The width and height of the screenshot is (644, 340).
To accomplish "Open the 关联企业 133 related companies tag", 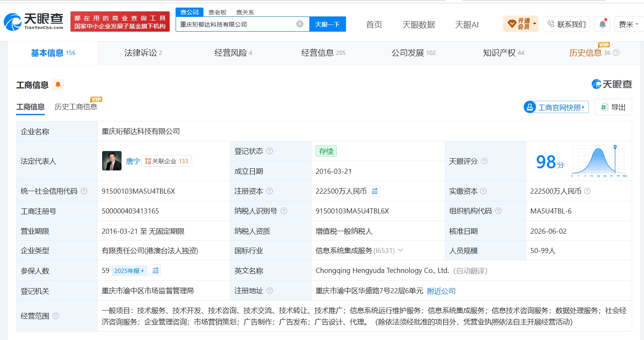I will pyautogui.click(x=167, y=161).
